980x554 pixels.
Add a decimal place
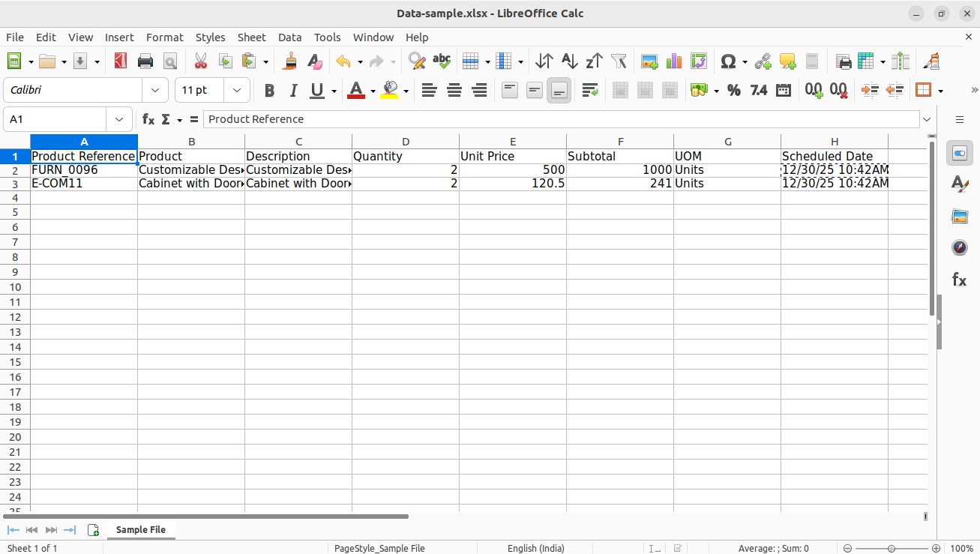814,90
